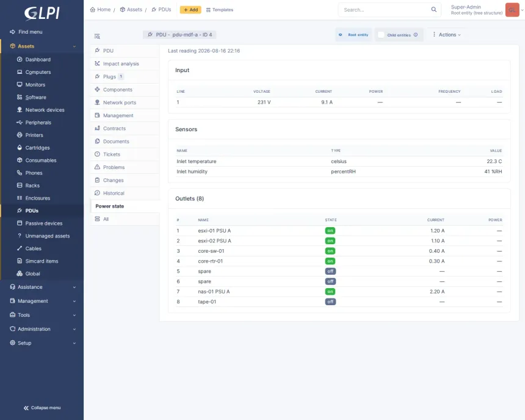Image resolution: width=525 pixels, height=420 pixels.
Task: Click the Software icon in sidebar
Action: click(20, 97)
